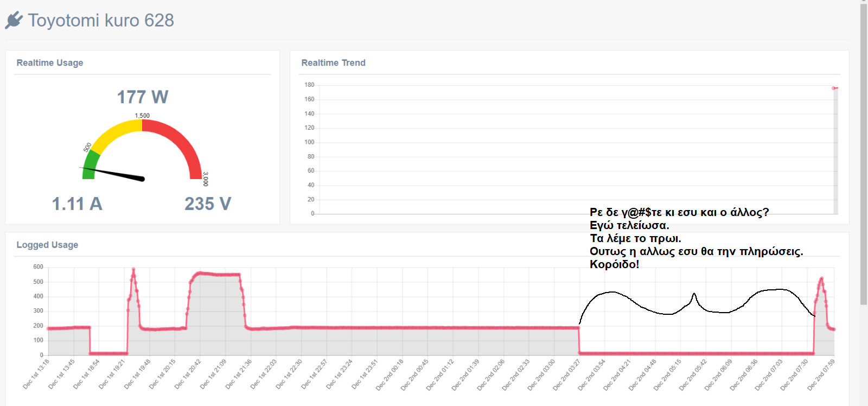Click the Toyotomi kuro 628 page title
868x406 pixels.
point(101,20)
